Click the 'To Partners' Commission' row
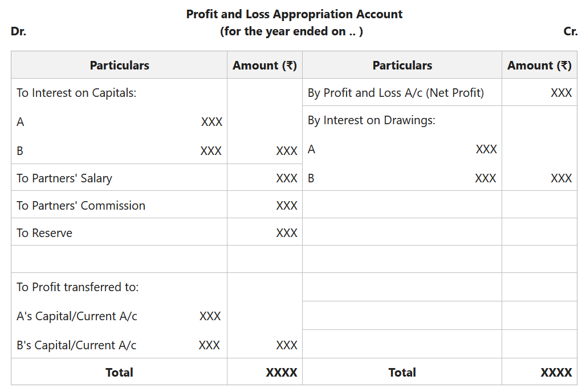The height and width of the screenshot is (392, 586). [81, 206]
